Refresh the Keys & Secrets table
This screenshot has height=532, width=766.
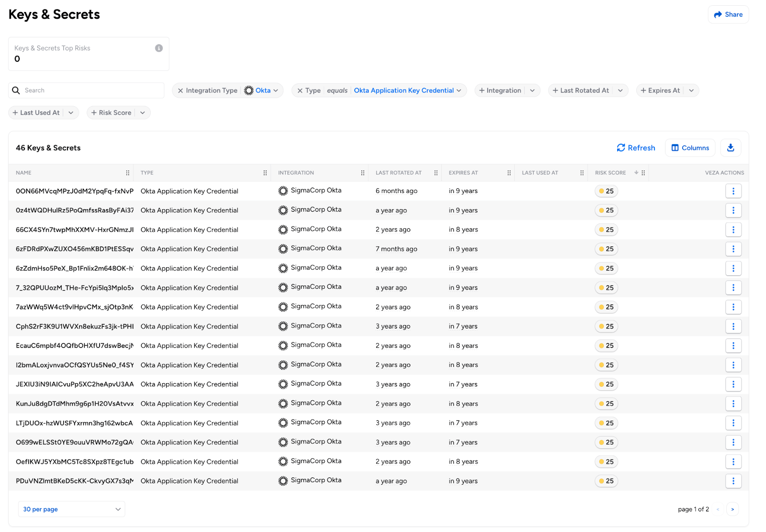pyautogui.click(x=636, y=148)
